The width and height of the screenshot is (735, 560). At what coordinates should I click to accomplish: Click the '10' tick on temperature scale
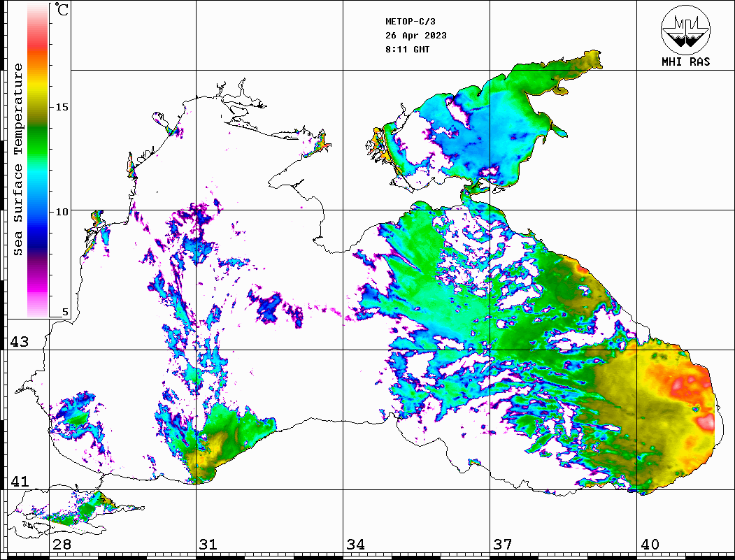click(x=62, y=212)
